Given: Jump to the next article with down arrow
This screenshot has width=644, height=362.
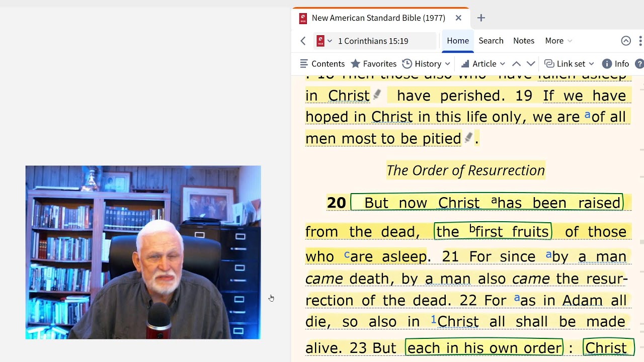Looking at the screenshot, I should (x=531, y=64).
